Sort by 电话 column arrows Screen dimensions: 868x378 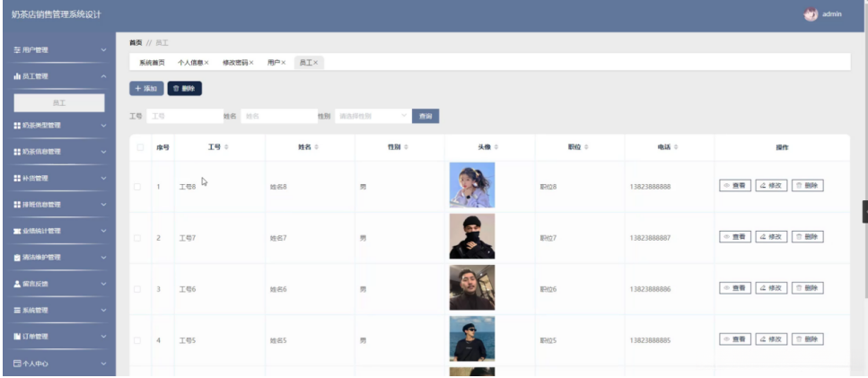click(676, 147)
